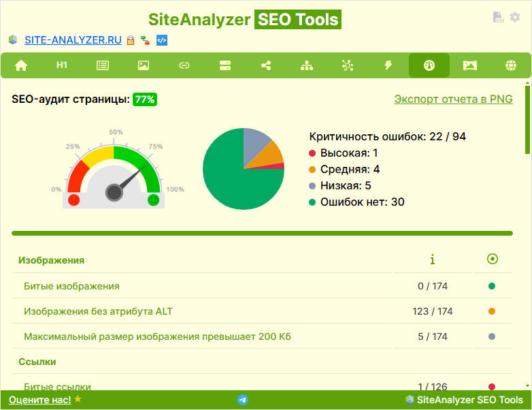Image resolution: width=532 pixels, height=410 pixels.
Task: Open the globe domain tab
Action: [511, 65]
